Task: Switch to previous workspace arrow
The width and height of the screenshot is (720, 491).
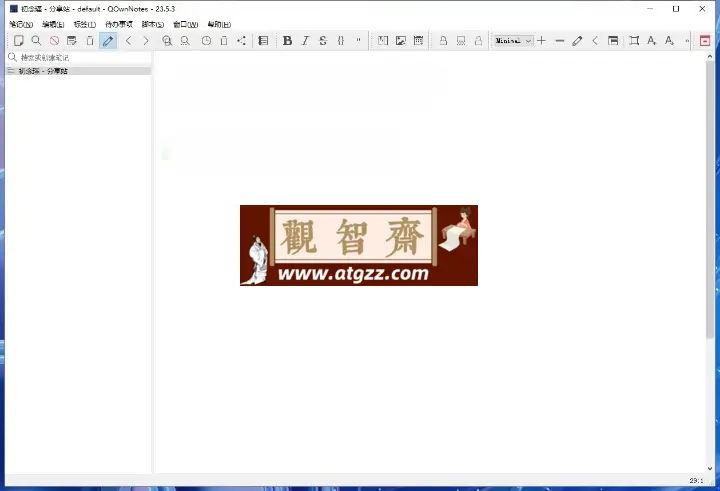Action: pos(595,41)
